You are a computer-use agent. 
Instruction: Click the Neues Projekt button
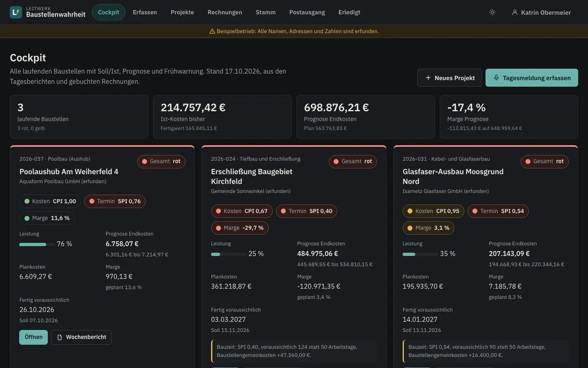pos(450,78)
